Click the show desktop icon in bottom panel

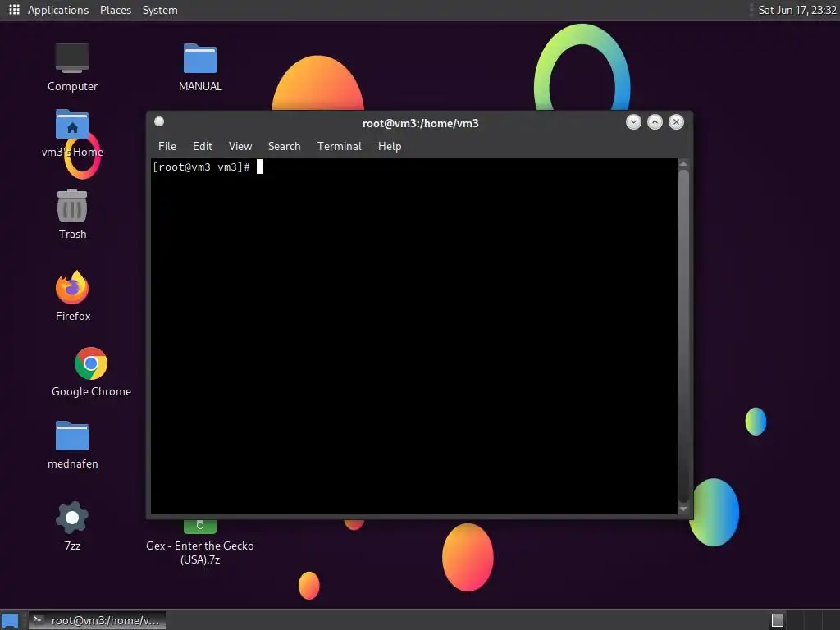click(10, 620)
